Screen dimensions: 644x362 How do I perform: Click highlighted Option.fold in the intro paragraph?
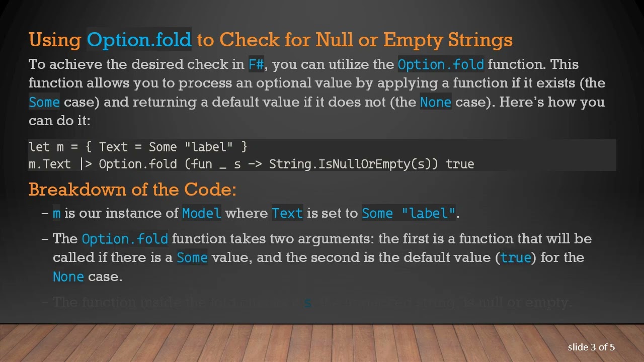(441, 65)
